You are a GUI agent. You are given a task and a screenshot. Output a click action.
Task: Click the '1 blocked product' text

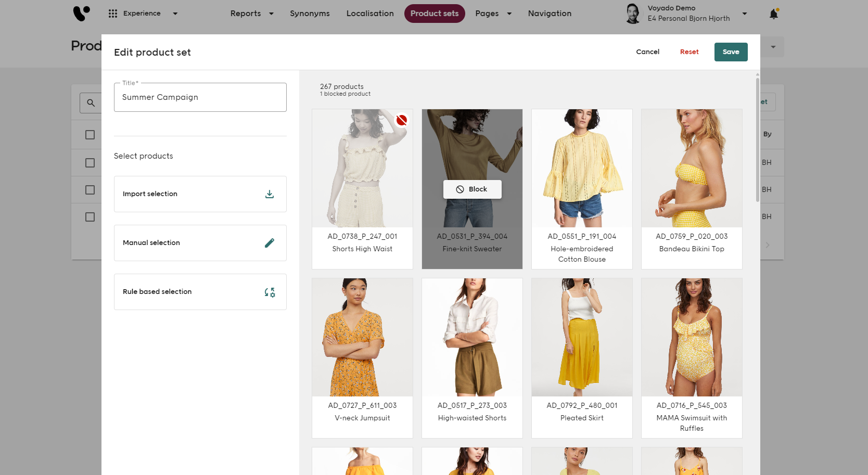(345, 94)
